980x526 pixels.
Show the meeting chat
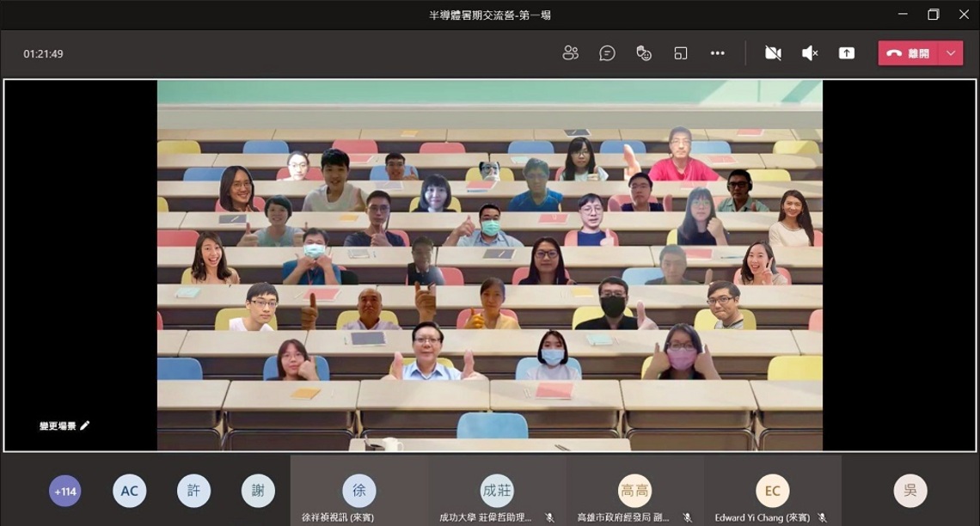(607, 53)
